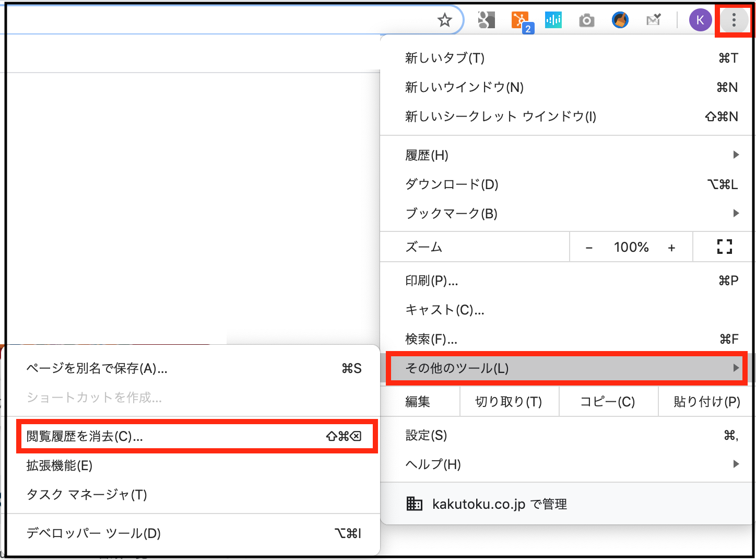Increase zoom with the plus button
The height and width of the screenshot is (560, 756).
tap(671, 248)
